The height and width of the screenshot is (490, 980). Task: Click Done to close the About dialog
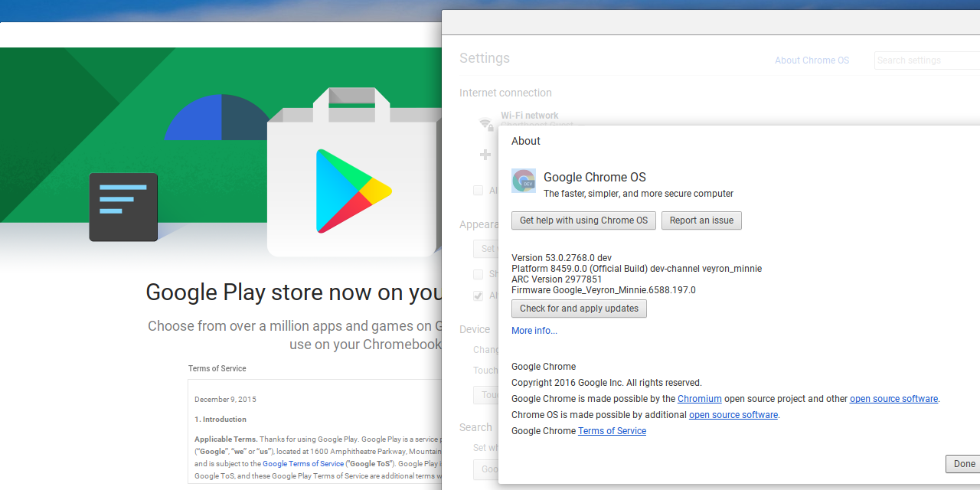tap(964, 464)
